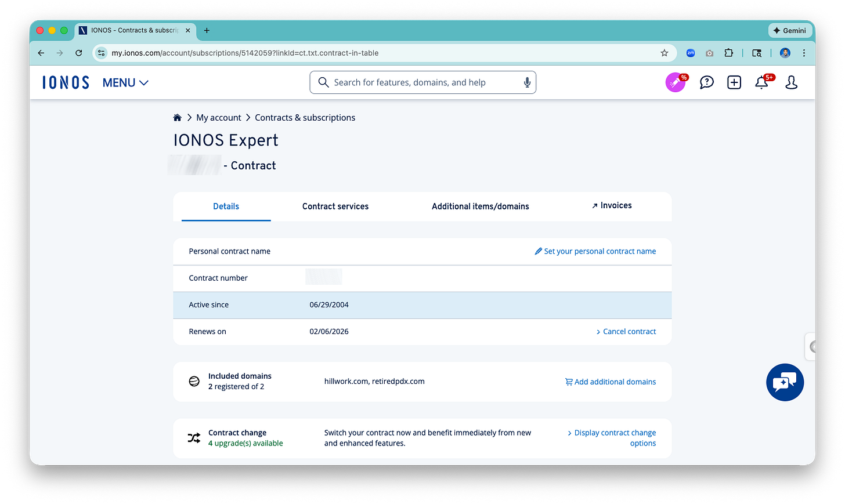Bookmark this page with star icon

(665, 53)
